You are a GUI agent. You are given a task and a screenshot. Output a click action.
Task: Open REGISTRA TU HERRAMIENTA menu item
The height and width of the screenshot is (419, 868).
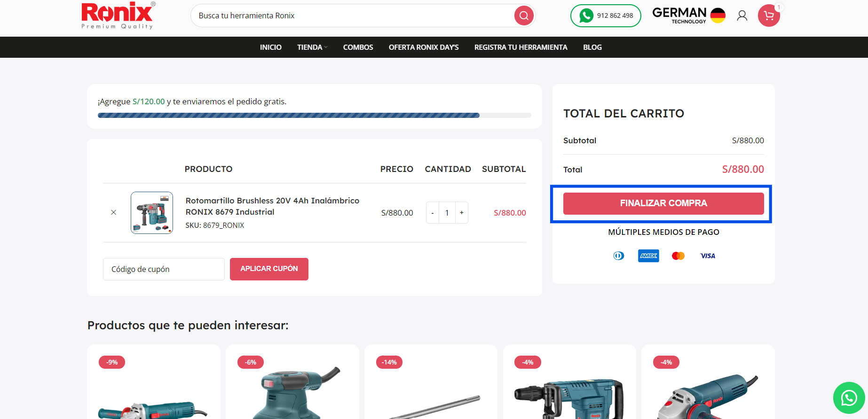pyautogui.click(x=521, y=47)
